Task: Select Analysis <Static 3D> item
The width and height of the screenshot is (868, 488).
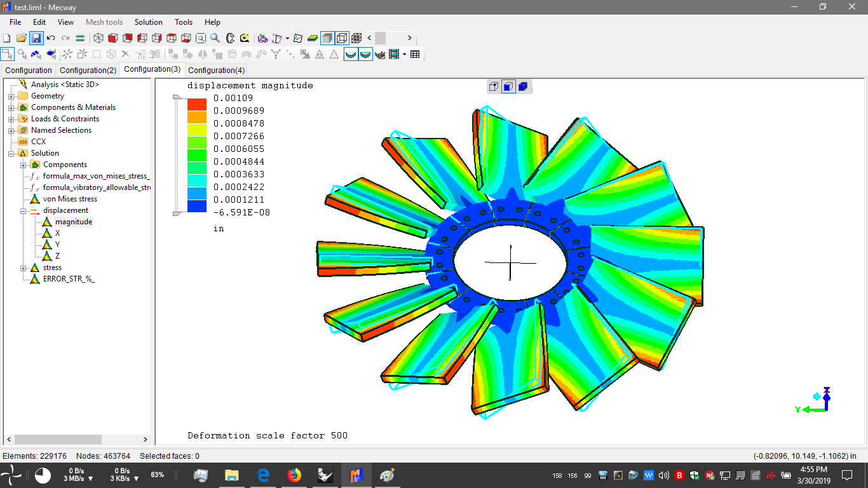Action: click(x=65, y=85)
